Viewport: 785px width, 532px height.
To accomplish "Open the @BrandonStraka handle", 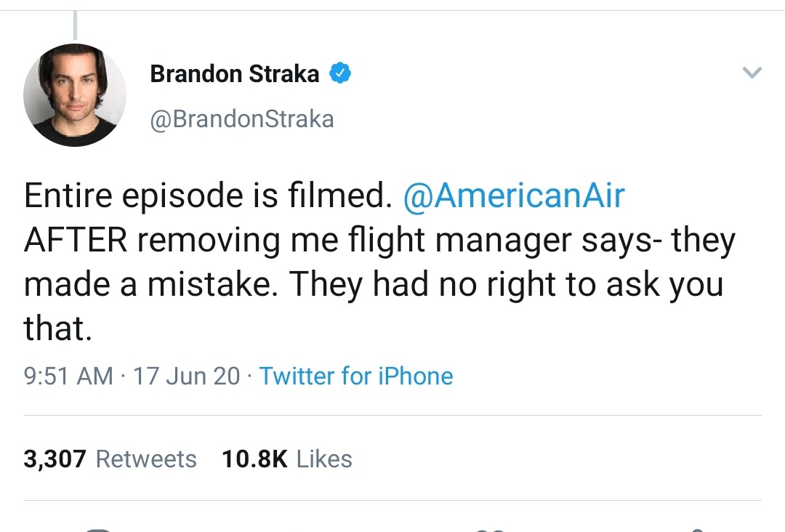I will [241, 119].
